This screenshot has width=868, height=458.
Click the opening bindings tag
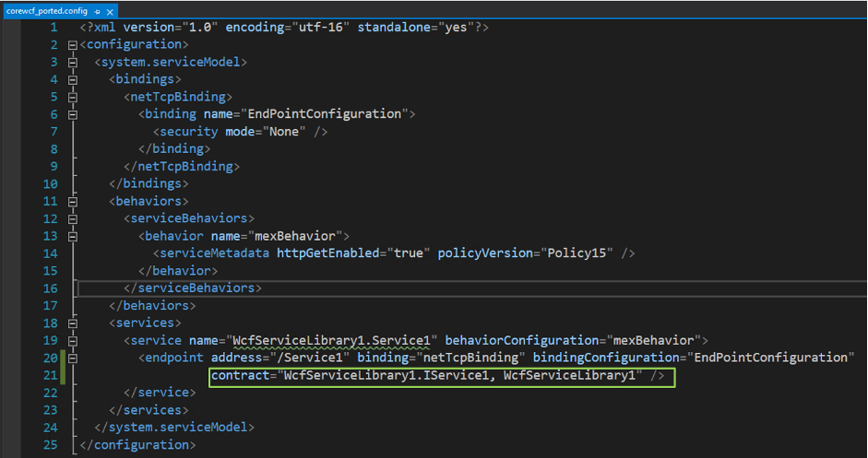tap(145, 79)
